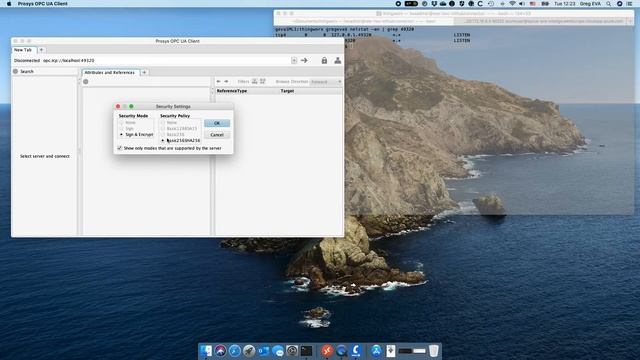Click the round search icon in the left panel

pos(16,71)
